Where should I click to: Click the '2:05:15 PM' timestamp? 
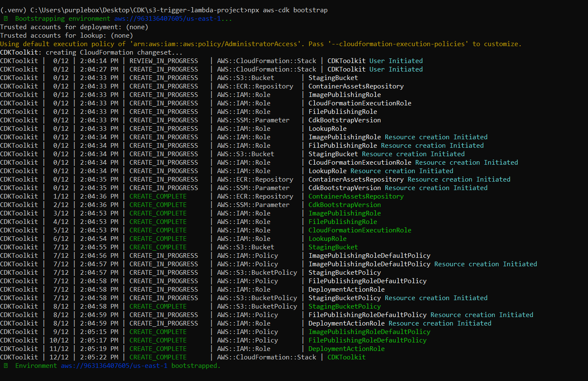click(99, 332)
